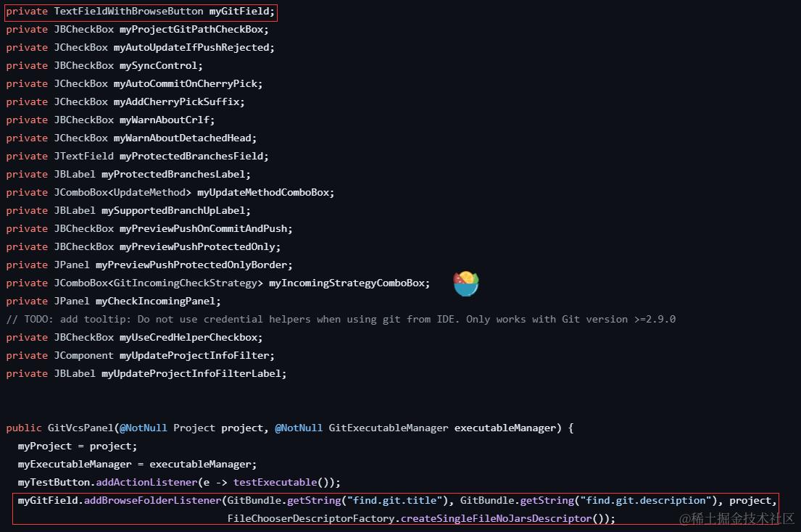Click 'testExecutable' lambda method call
The width and height of the screenshot is (801, 532).
click(275, 483)
